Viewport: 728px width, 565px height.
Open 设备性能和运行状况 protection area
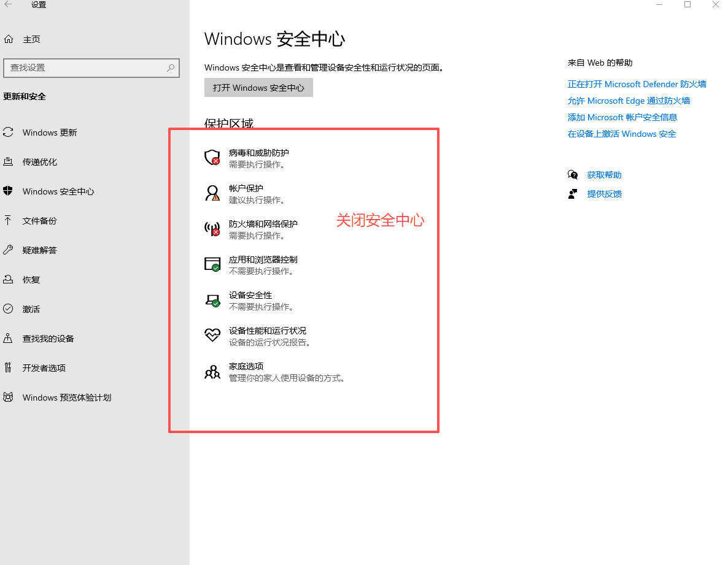258,336
